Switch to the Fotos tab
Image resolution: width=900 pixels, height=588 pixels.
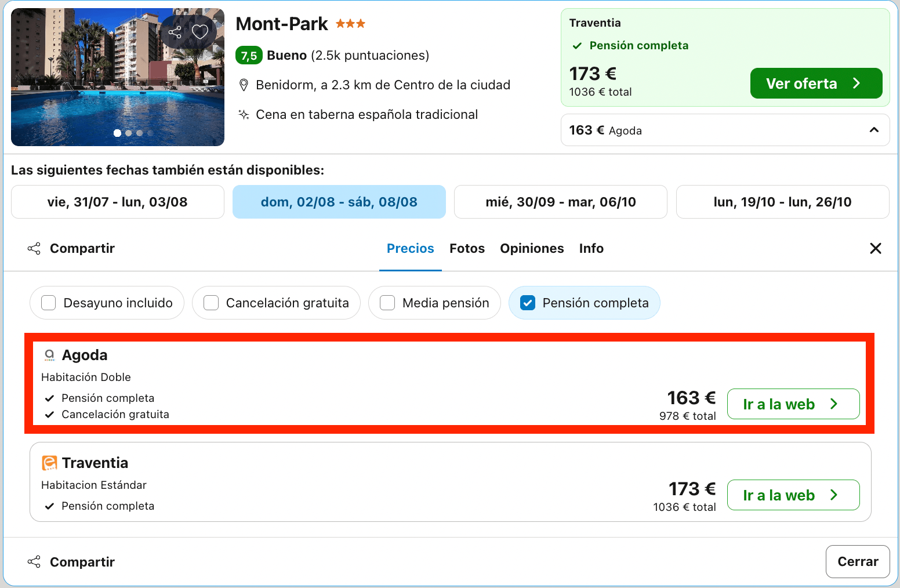[467, 248]
